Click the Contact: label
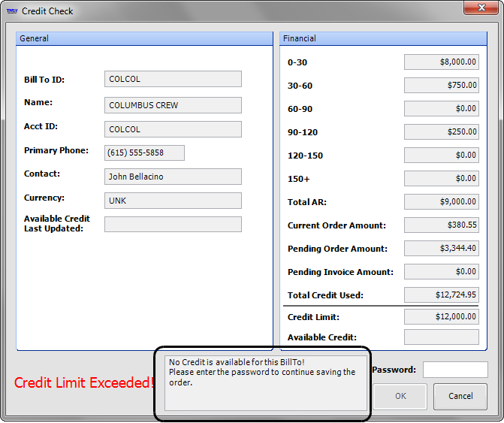The image size is (504, 423). click(42, 174)
